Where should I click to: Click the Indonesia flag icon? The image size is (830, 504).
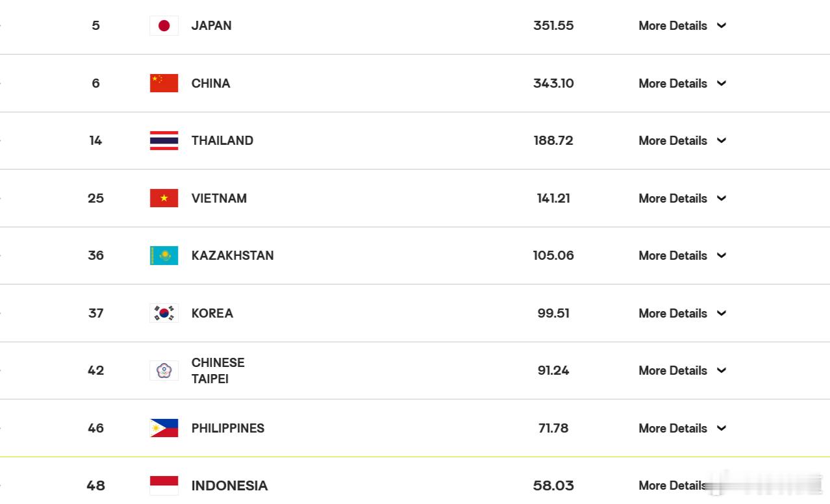(x=164, y=485)
